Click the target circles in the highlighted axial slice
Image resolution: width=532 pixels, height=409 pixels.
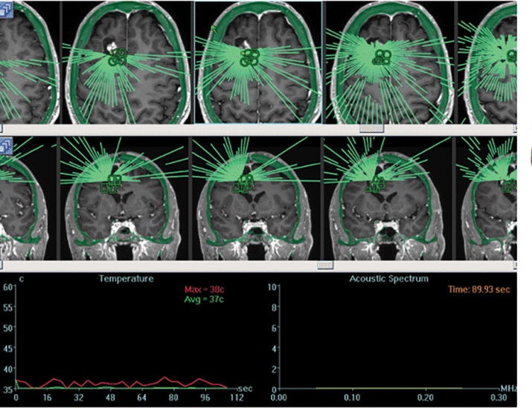pyautogui.click(x=251, y=59)
